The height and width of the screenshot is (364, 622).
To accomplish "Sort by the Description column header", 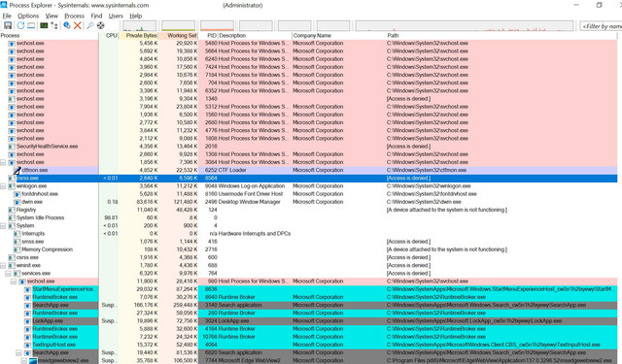I will point(255,36).
